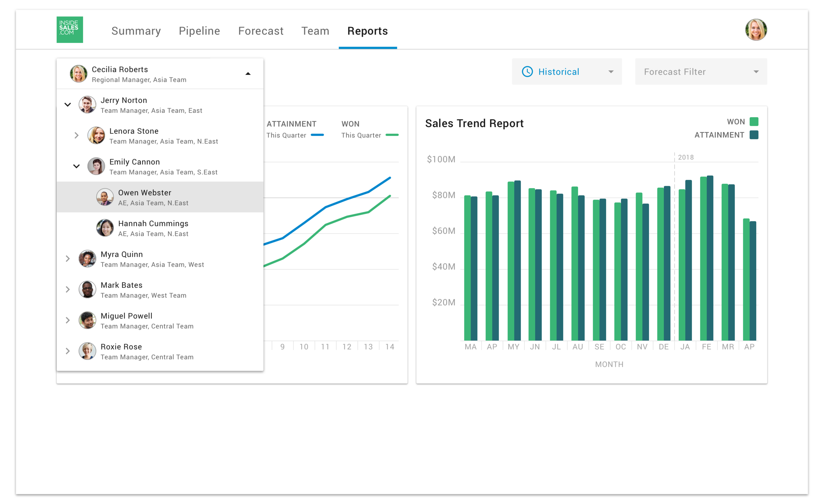Screen dimensions: 825x504
Task: Click Hannah Cummings' avatar photo
Action: [105, 228]
